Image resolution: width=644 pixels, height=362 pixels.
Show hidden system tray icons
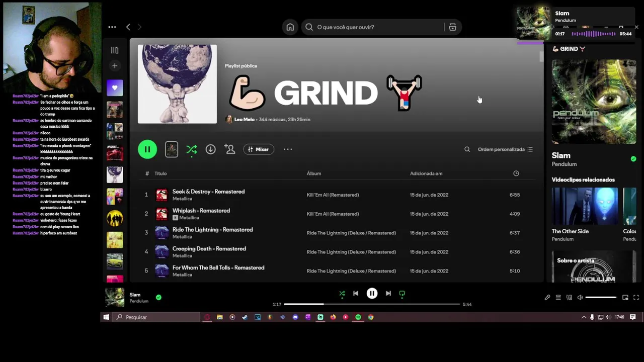click(584, 317)
